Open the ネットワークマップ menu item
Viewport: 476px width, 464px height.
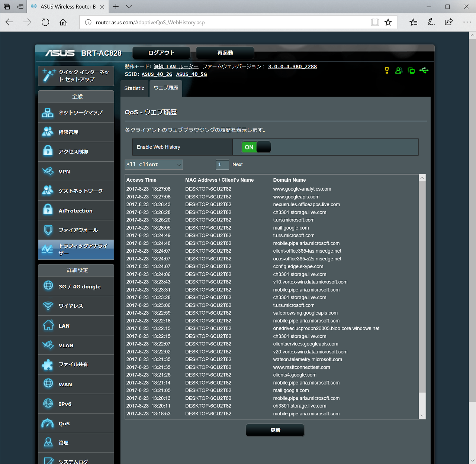pos(76,113)
